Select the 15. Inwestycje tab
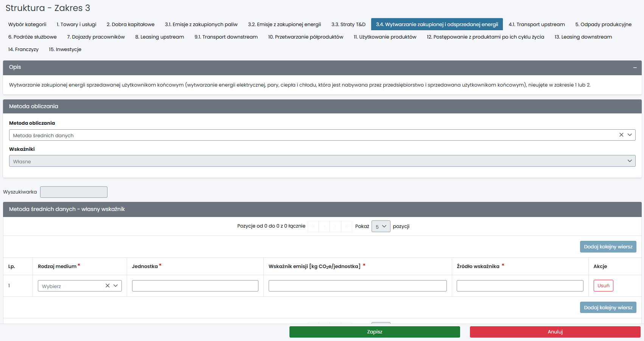 click(x=65, y=50)
